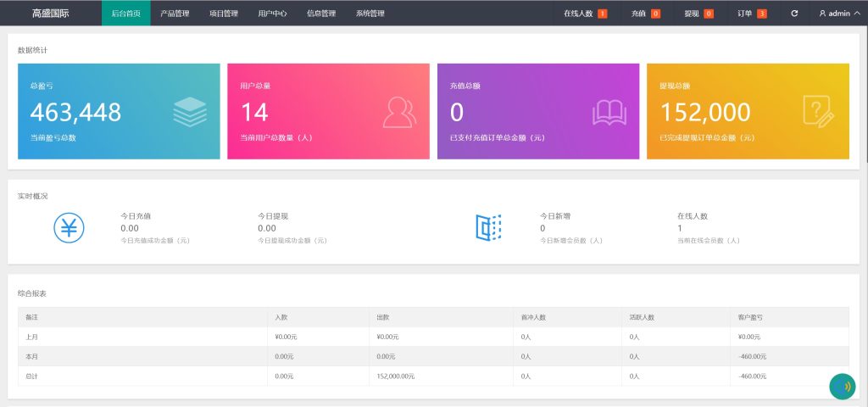This screenshot has width=868, height=407.
Task: Click the yen currency circle icon
Action: (70, 227)
